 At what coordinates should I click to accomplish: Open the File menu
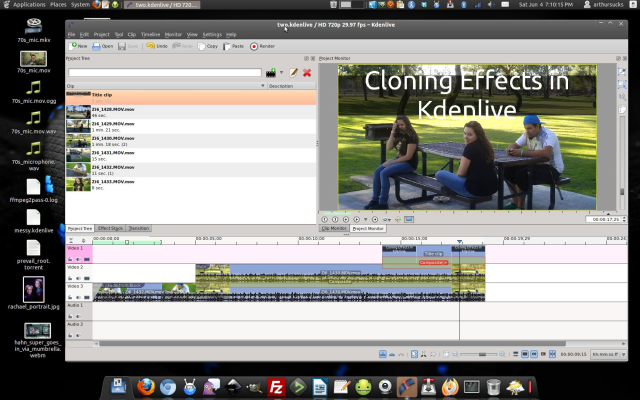71,34
